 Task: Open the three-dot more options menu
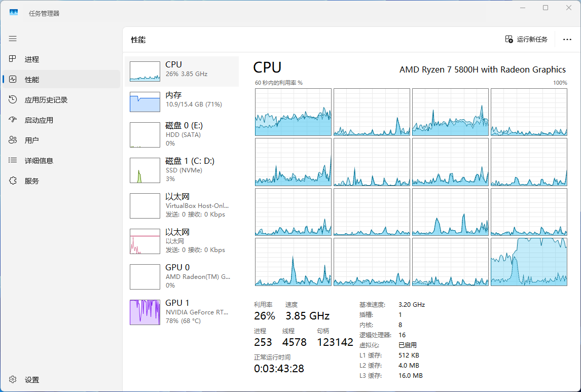pyautogui.click(x=567, y=40)
